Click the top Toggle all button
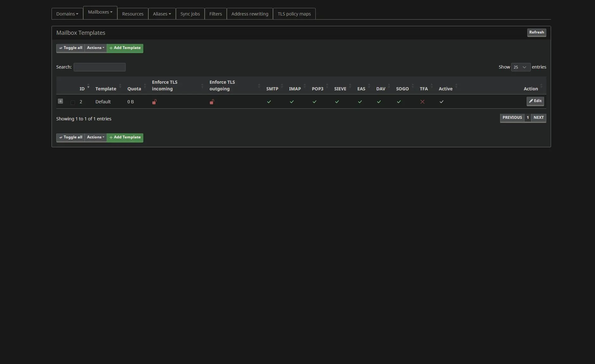 click(x=71, y=48)
